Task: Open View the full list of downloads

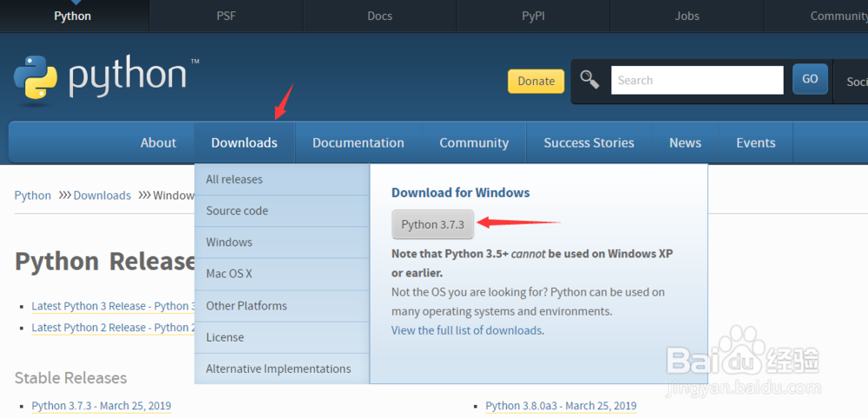Action: pyautogui.click(x=467, y=330)
